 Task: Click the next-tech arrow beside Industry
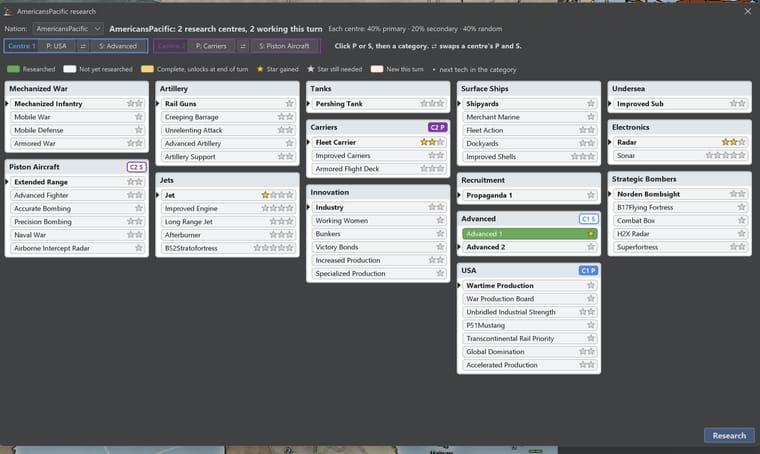308,207
